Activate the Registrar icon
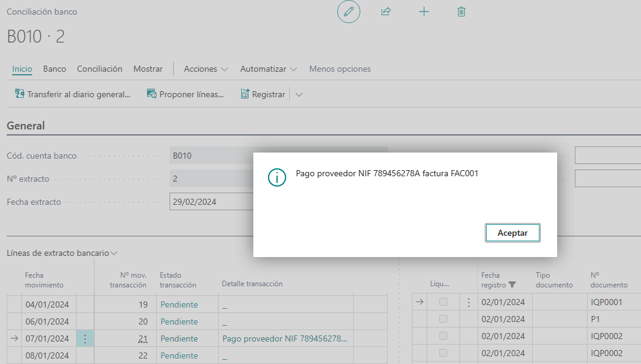641x364 pixels. click(248, 94)
